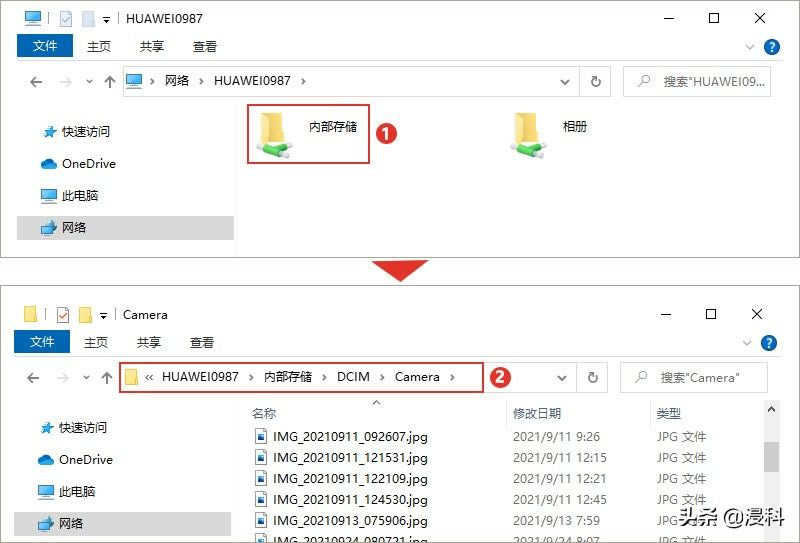Select 网络 in HUAWEI0987 window sidebar
The height and width of the screenshot is (543, 800).
click(x=125, y=228)
